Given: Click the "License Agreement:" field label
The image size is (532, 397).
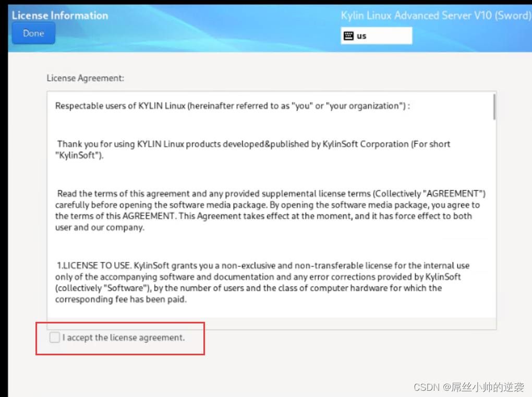Looking at the screenshot, I should (86, 78).
